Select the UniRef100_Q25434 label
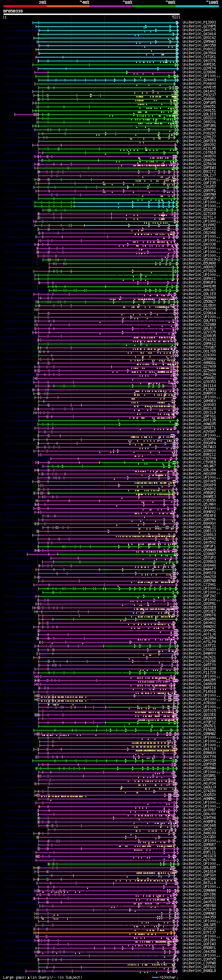Image resolution: width=222 pixels, height=980 pixels. pos(199,164)
